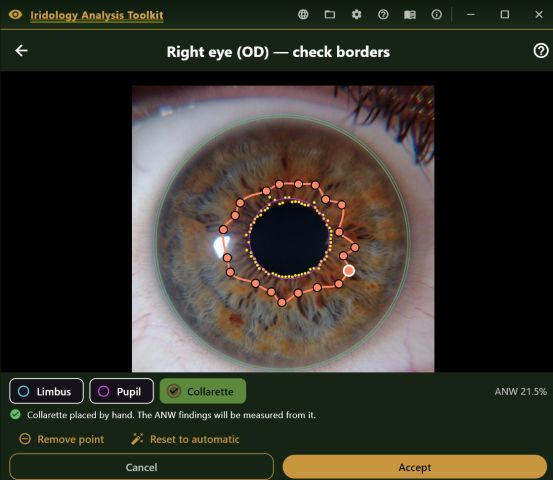This screenshot has height=480, width=553.
Task: Select the Limbus border toggle
Action: tap(47, 391)
